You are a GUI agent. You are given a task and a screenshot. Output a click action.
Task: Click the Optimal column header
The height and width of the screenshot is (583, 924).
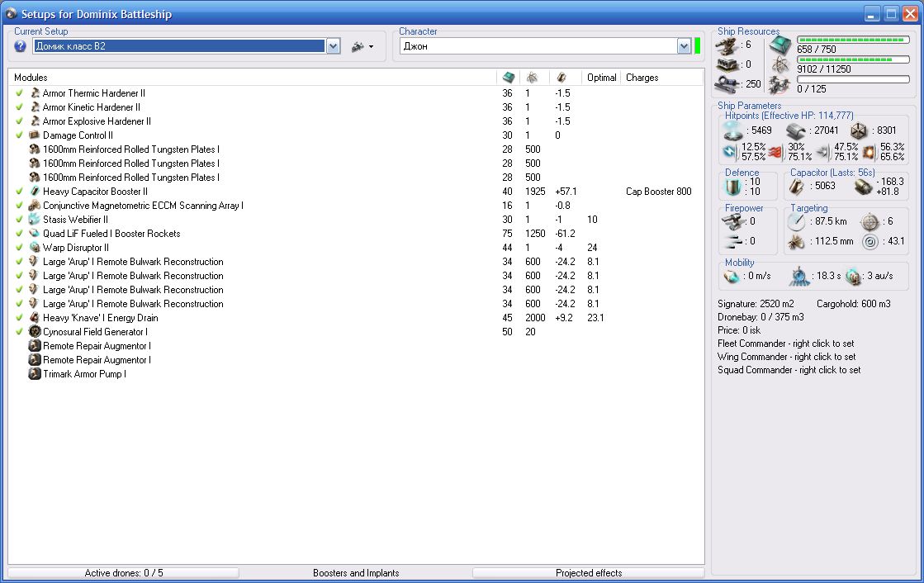(x=601, y=78)
